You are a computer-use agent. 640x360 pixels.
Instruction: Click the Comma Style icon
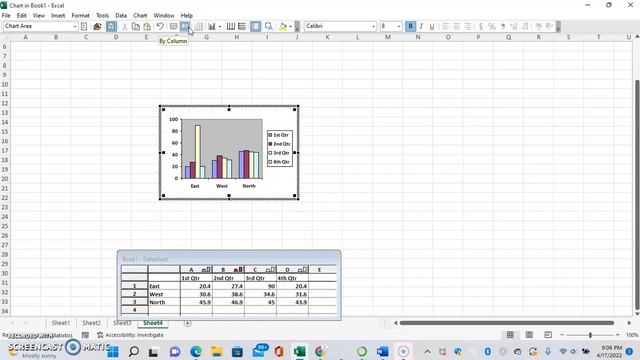click(503, 26)
